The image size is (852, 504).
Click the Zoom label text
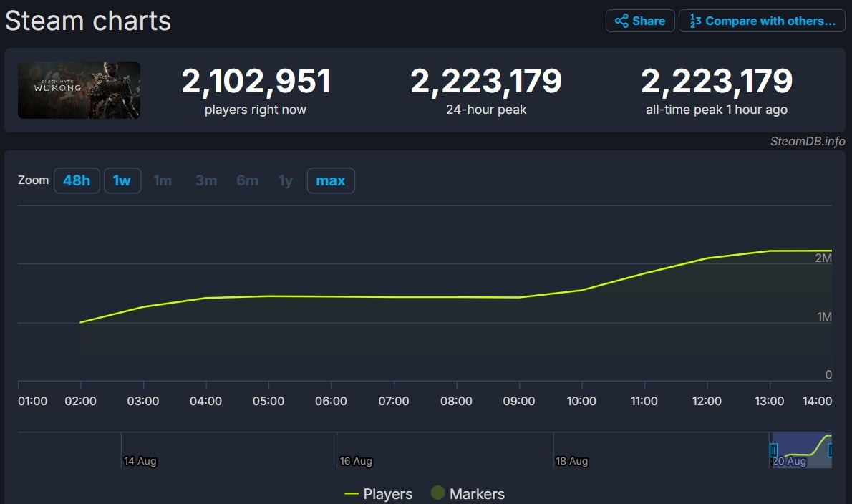[33, 180]
